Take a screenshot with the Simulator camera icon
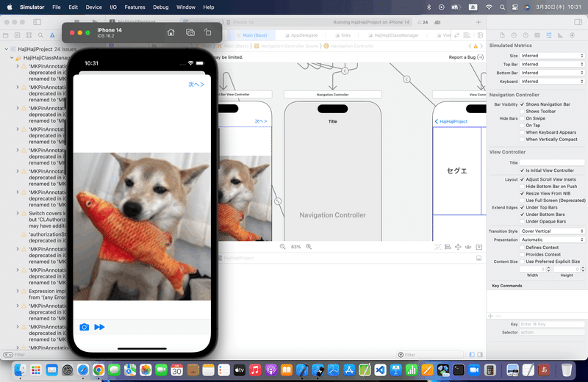 coord(190,32)
